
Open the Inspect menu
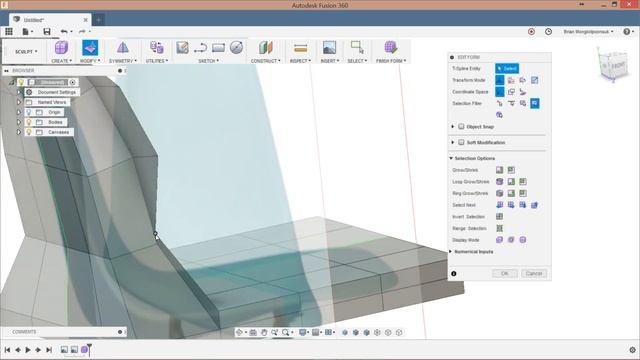300,61
